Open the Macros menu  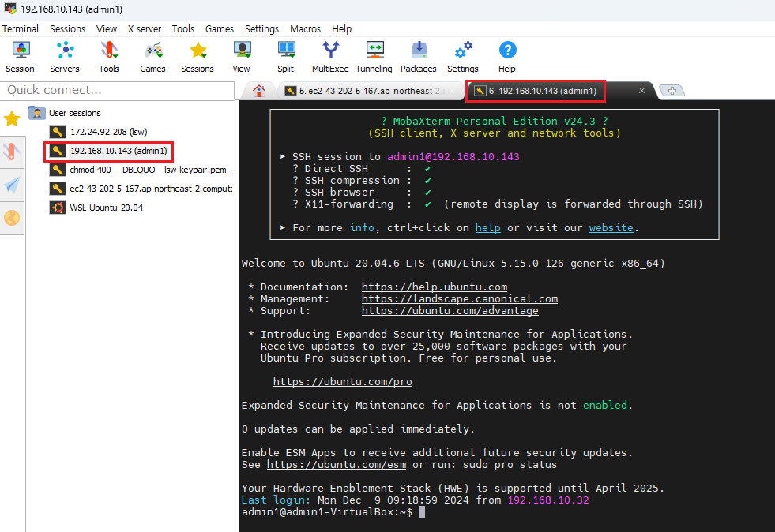[306, 28]
